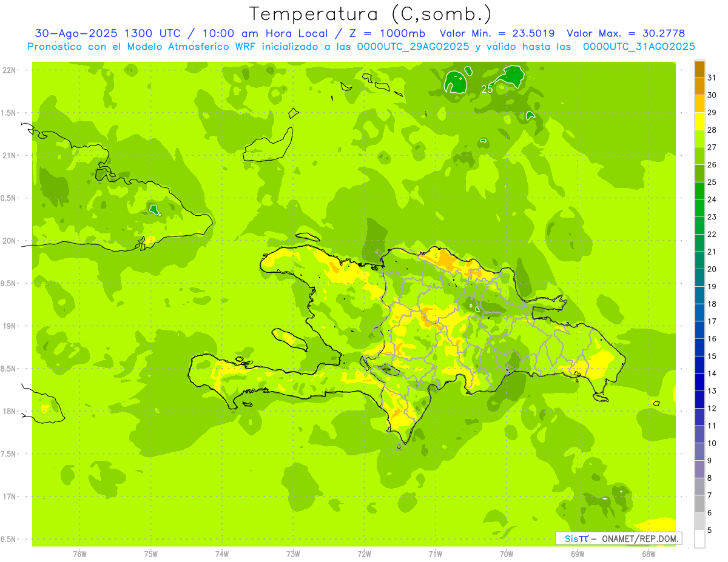Click the "75W" longitude axis label
This screenshot has width=728, height=562.
click(x=151, y=554)
